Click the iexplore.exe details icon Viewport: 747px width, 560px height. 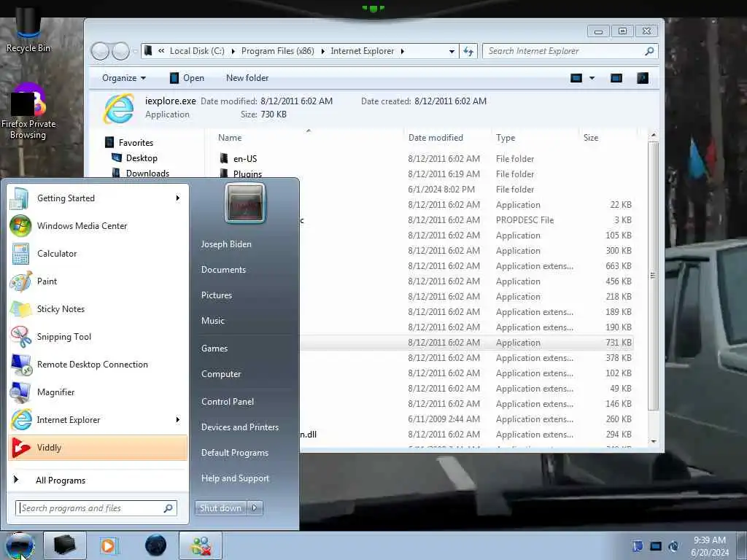pos(119,109)
